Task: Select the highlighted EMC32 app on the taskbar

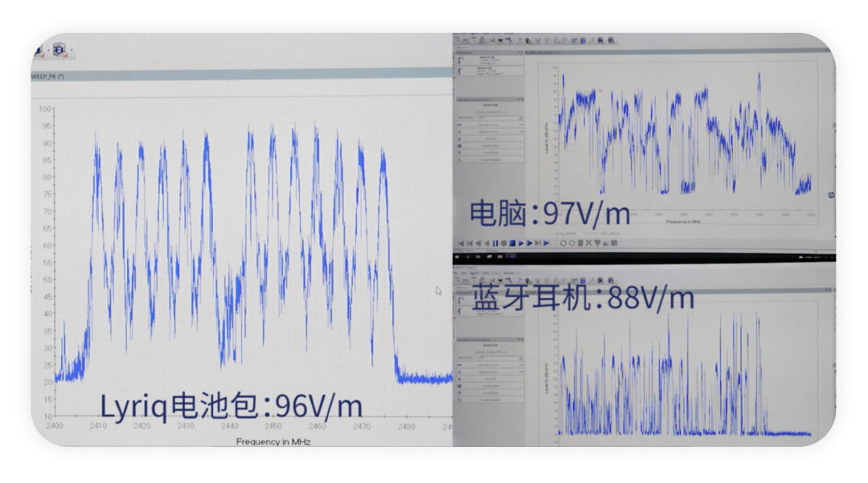Action: click(x=511, y=256)
